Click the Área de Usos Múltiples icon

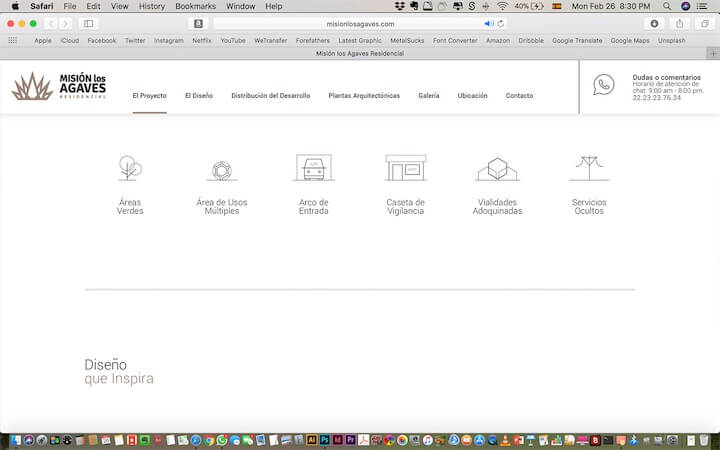click(221, 168)
